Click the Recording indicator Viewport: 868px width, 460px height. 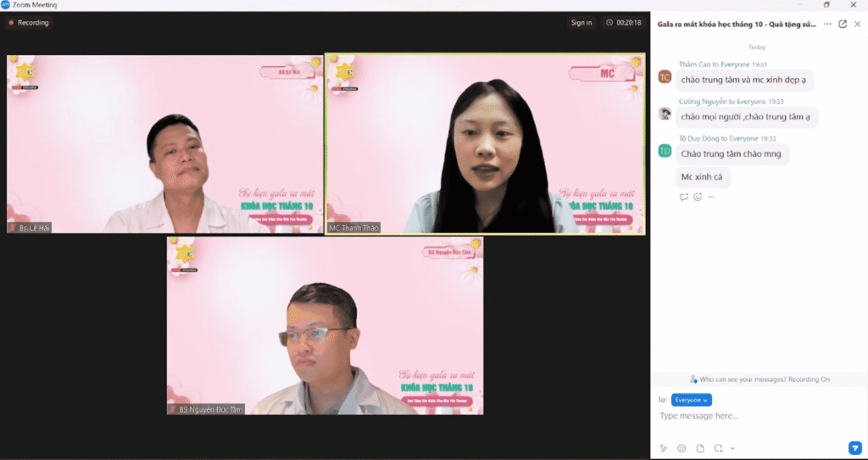pyautogui.click(x=30, y=23)
